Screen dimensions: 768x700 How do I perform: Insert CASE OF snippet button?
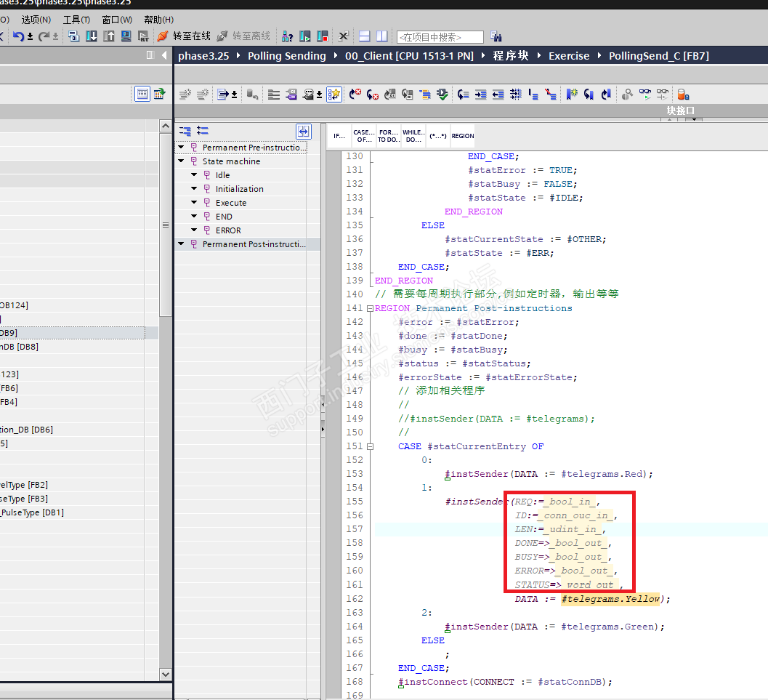[364, 136]
